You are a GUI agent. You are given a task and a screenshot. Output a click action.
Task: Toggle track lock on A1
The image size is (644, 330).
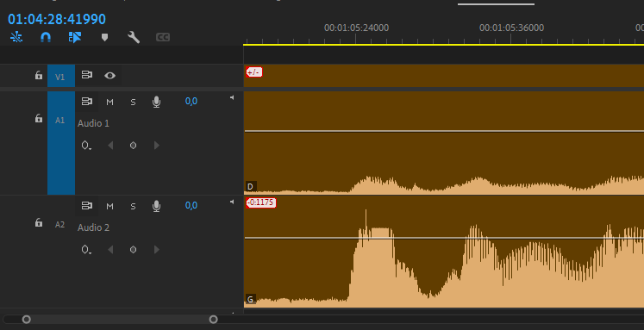click(x=39, y=119)
